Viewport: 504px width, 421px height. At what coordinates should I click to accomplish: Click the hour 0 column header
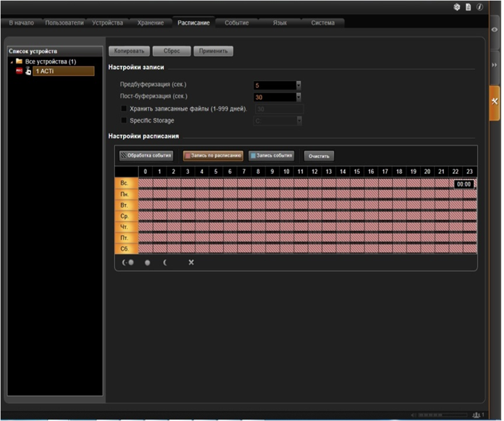tap(145, 172)
